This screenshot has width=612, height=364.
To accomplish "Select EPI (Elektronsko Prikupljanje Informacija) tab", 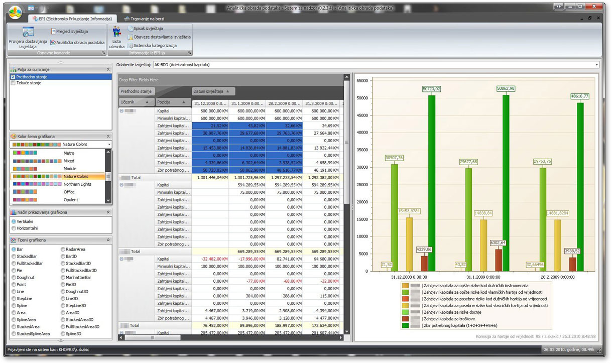I will click(x=71, y=19).
